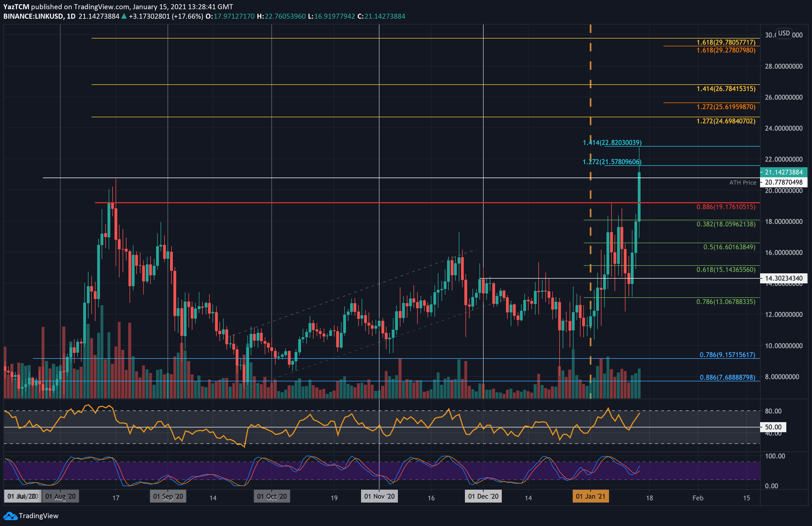Click the 01 Nov '20 date marker
812x526 pixels.
379,496
